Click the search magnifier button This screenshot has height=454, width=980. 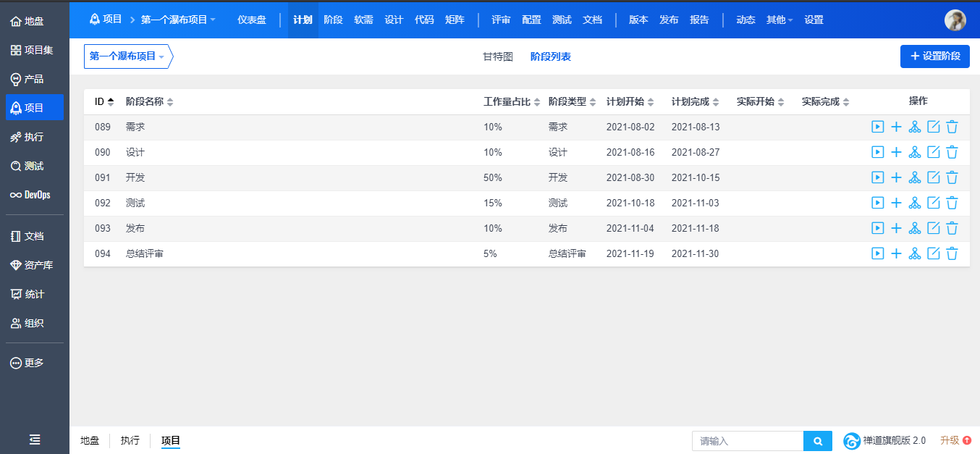point(817,441)
